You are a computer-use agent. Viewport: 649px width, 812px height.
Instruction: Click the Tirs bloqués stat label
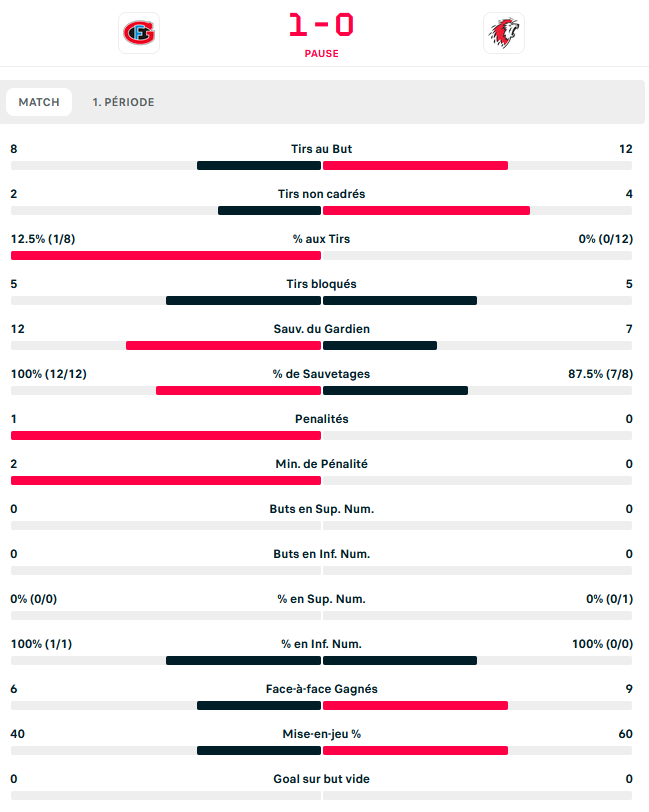click(x=321, y=284)
